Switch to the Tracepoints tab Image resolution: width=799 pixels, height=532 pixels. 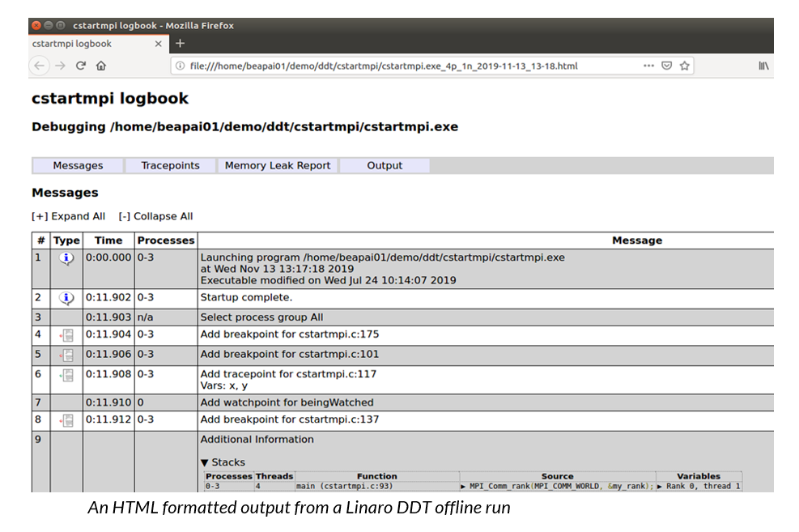[170, 165]
